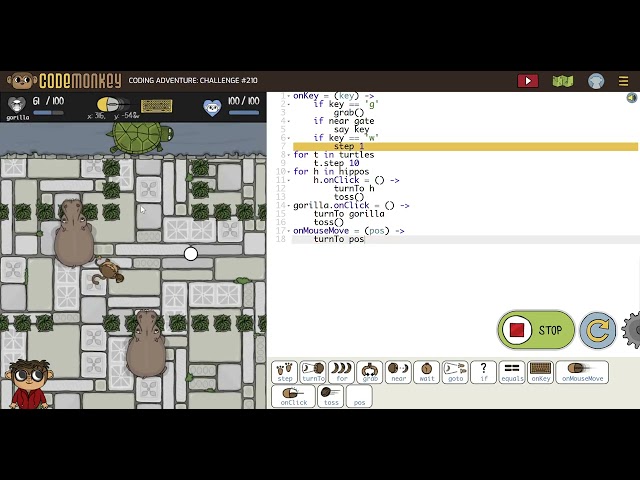Open the hamburger menu
640x480 pixels.
point(623,81)
